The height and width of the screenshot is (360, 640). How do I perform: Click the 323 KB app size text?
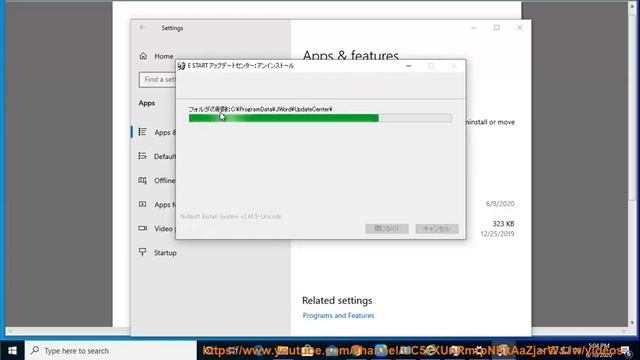(x=503, y=224)
